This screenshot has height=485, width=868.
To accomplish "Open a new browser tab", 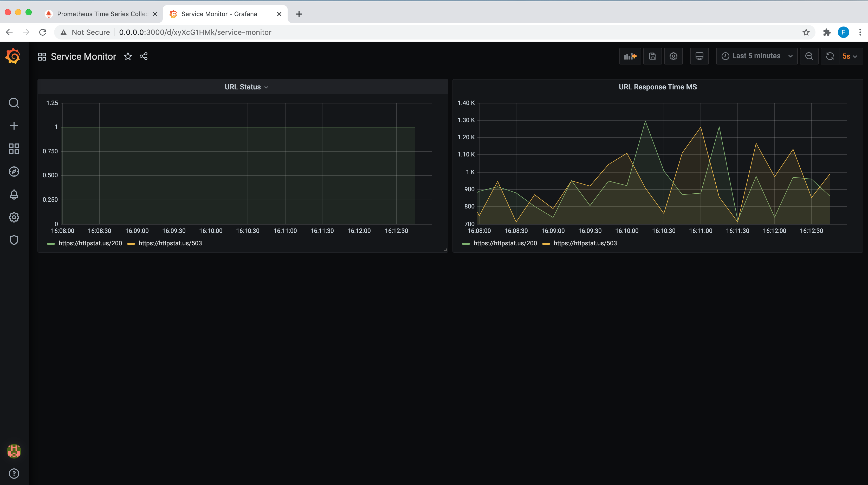I will click(x=299, y=14).
